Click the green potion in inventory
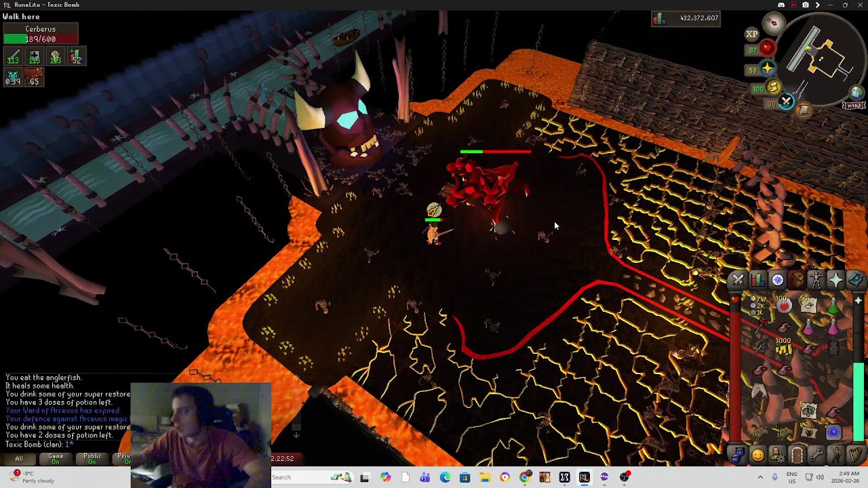This screenshot has width=868, height=488. pyautogui.click(x=833, y=307)
